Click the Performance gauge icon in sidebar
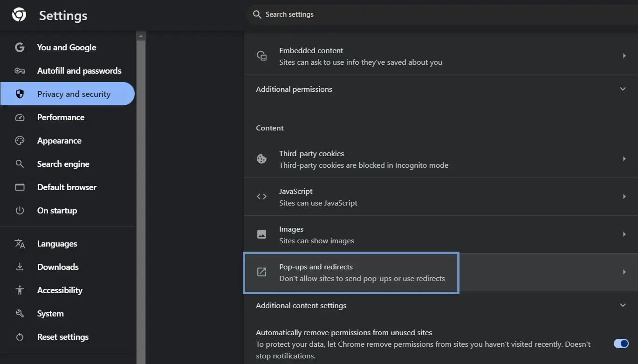 20,117
